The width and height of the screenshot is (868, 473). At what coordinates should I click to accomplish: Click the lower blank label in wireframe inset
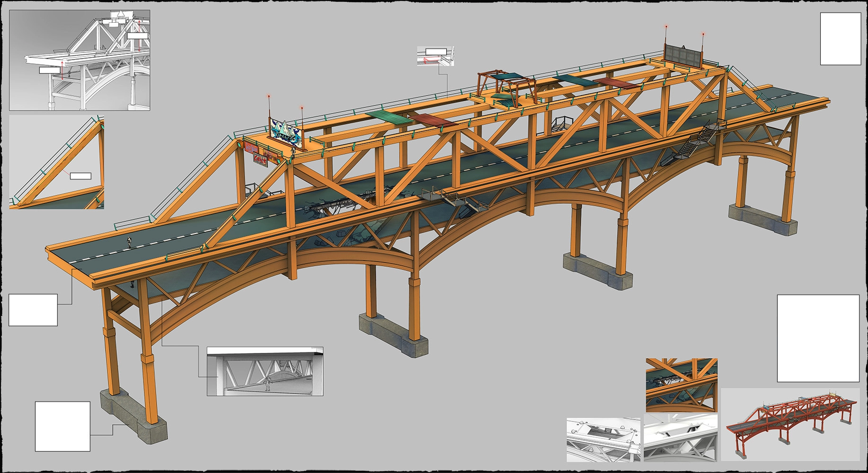(x=50, y=70)
